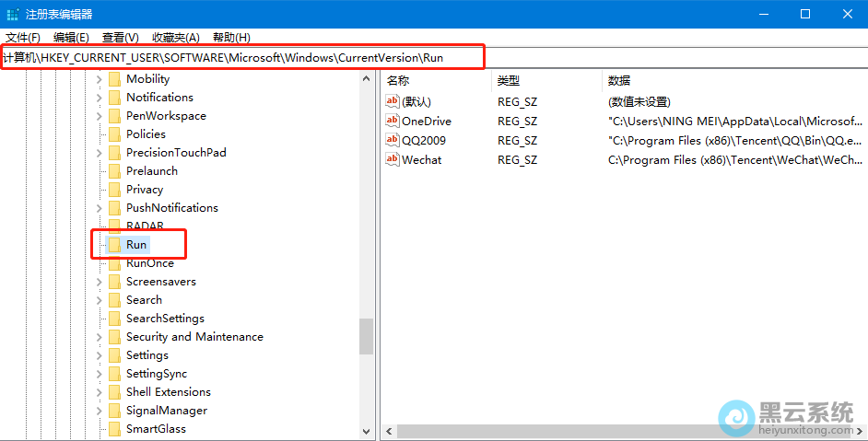Click the OneDrive string value icon
Viewport: 868px width, 441px height.
coord(393,121)
